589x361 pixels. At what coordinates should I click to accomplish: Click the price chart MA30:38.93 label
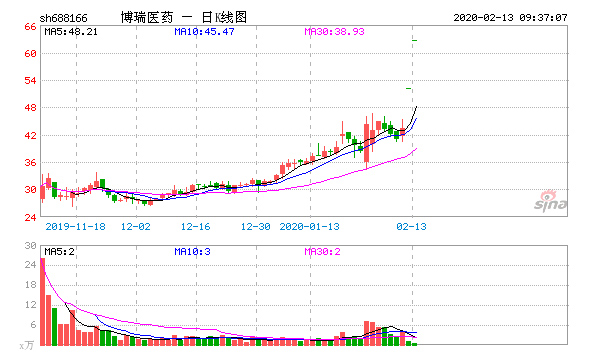(x=334, y=32)
